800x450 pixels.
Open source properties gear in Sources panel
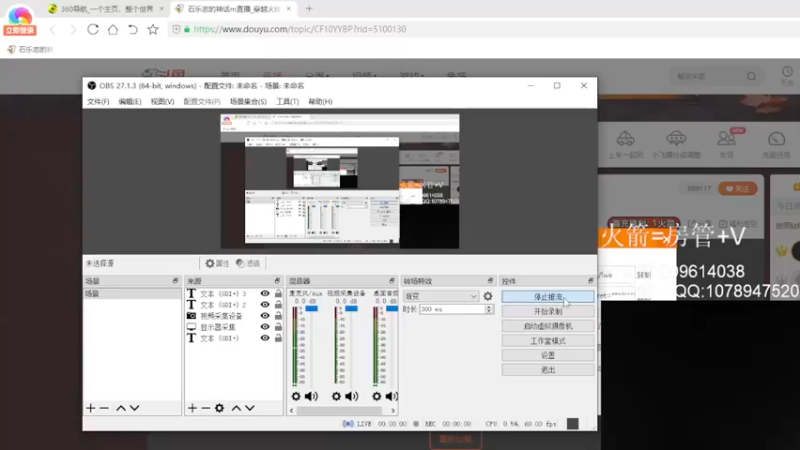(x=219, y=408)
